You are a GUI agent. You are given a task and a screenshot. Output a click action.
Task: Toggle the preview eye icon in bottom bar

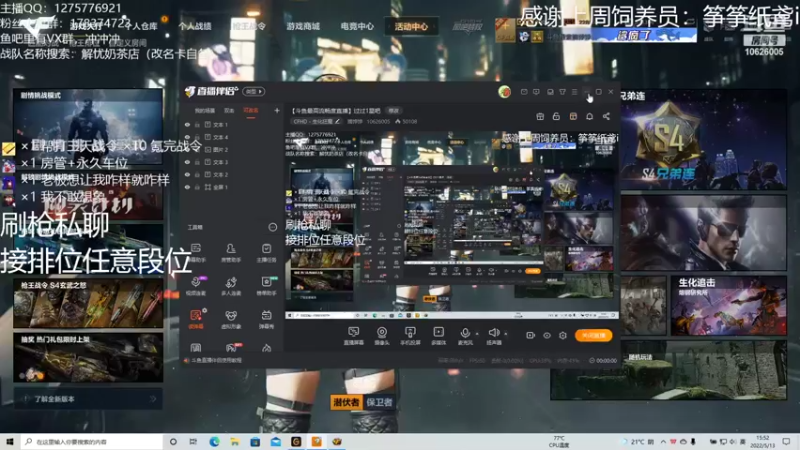pyautogui.click(x=546, y=335)
